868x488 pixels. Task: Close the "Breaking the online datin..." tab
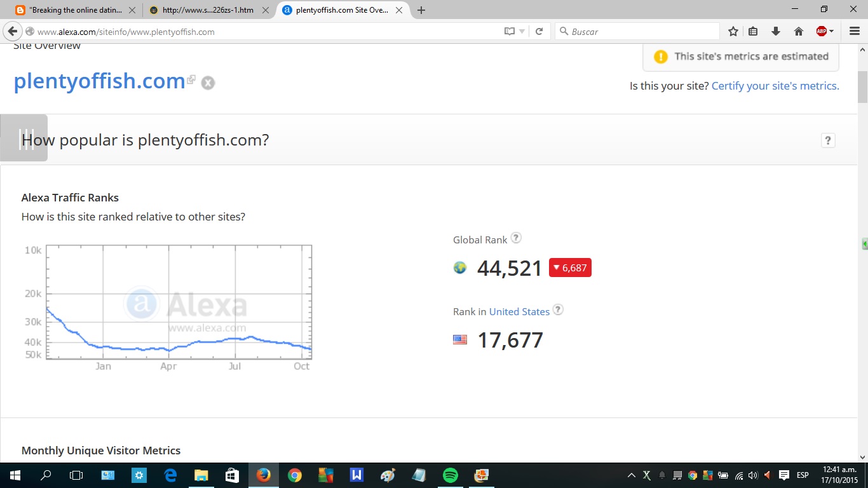pos(132,10)
